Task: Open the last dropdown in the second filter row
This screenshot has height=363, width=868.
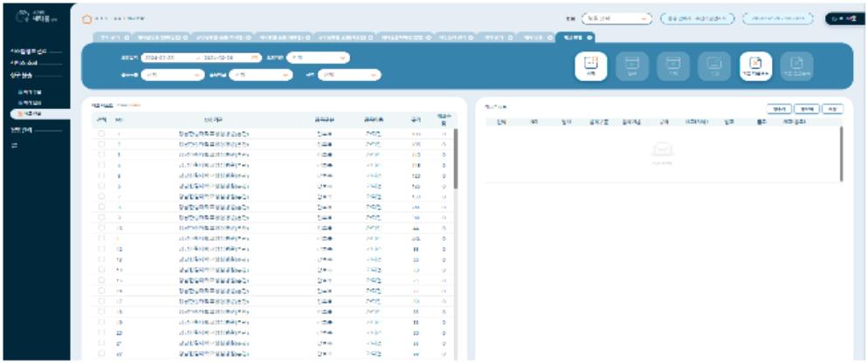Action: click(x=349, y=75)
